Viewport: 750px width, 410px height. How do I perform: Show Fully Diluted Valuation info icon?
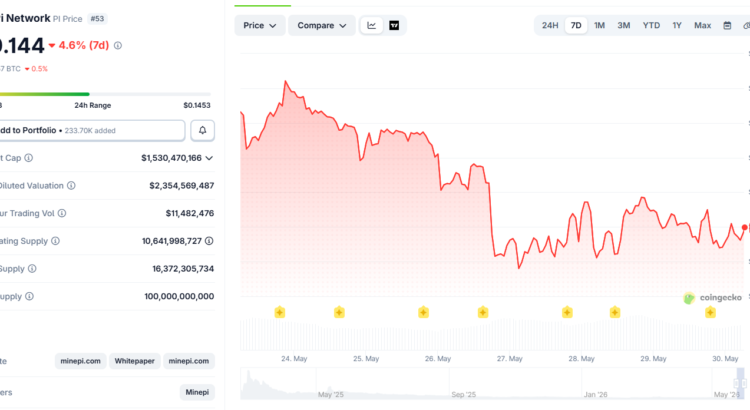pyautogui.click(x=71, y=186)
